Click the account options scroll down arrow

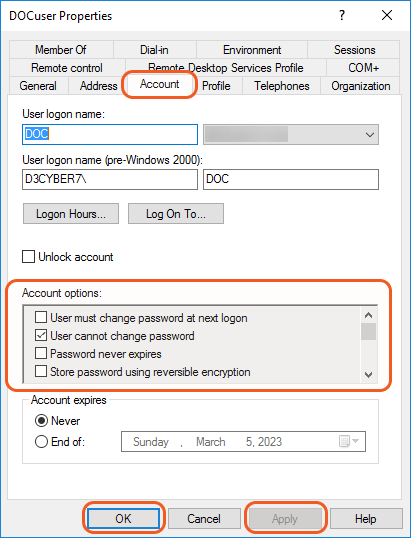tap(368, 375)
